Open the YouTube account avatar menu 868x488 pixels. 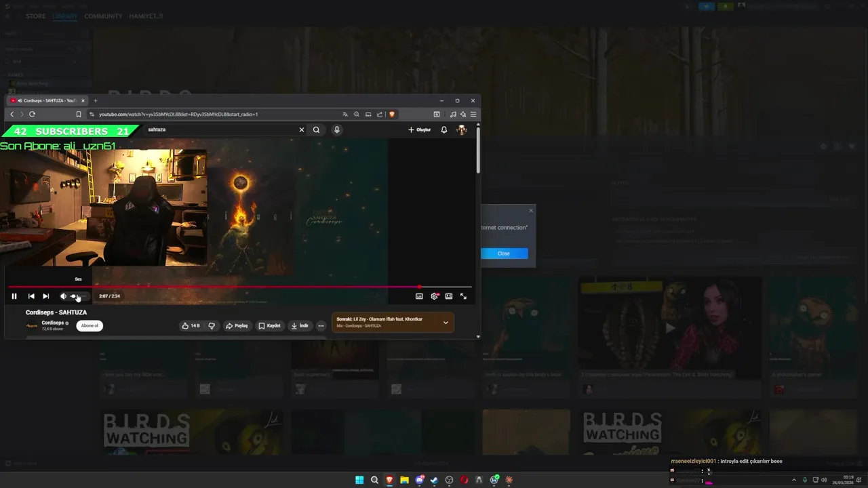click(x=462, y=129)
